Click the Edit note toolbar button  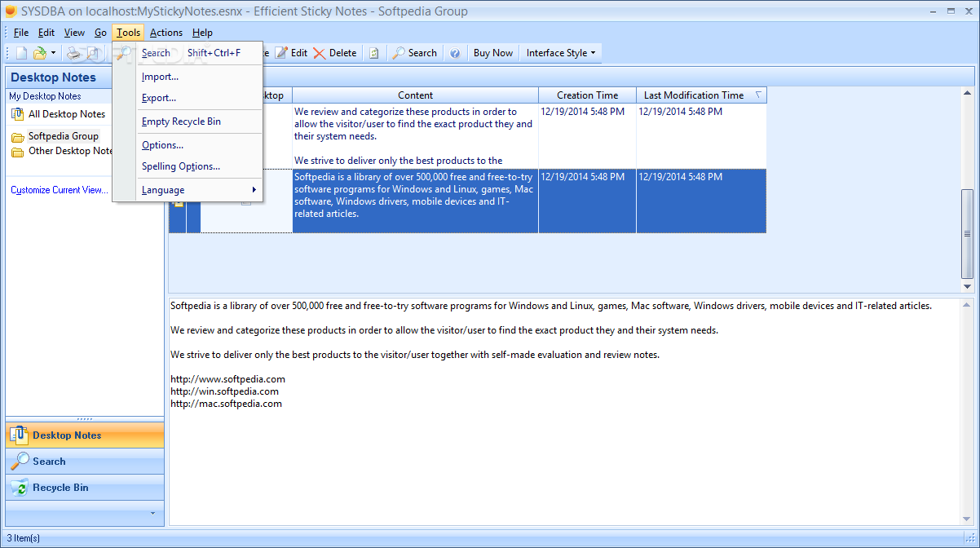(291, 53)
